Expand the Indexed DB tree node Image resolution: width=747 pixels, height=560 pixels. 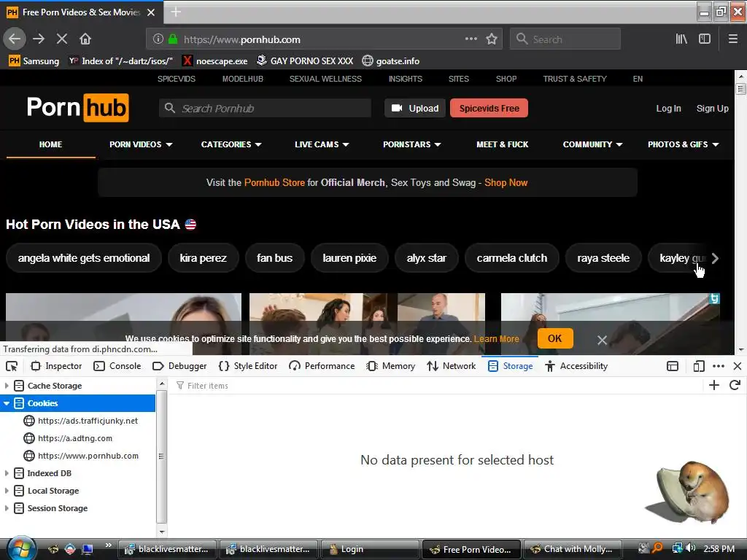(x=7, y=473)
